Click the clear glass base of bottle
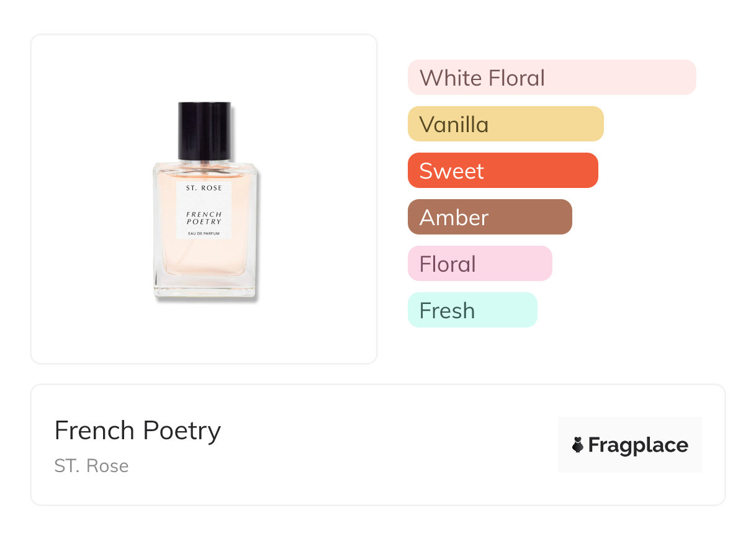The height and width of the screenshot is (536, 756). pos(204,288)
